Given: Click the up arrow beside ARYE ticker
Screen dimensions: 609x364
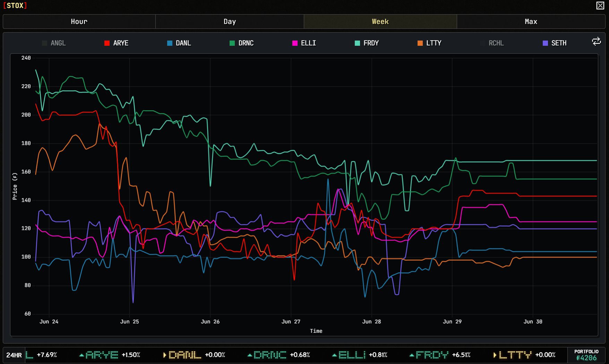Looking at the screenshot, I should (x=82, y=355).
